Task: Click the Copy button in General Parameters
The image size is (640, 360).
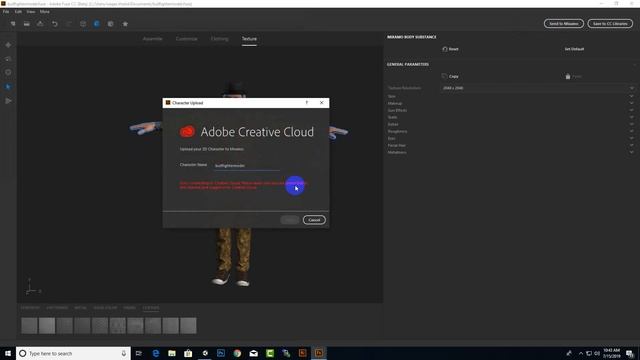Action: pos(450,76)
